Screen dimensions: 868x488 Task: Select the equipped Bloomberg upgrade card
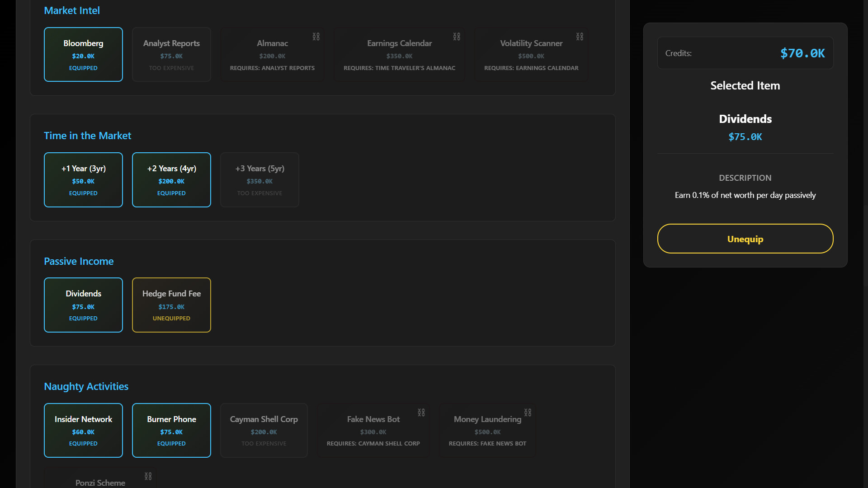[x=83, y=55]
